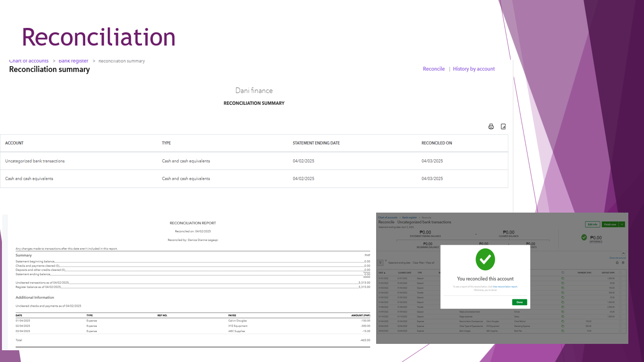
Task: Click the Dani finance company name
Action: 254,91
